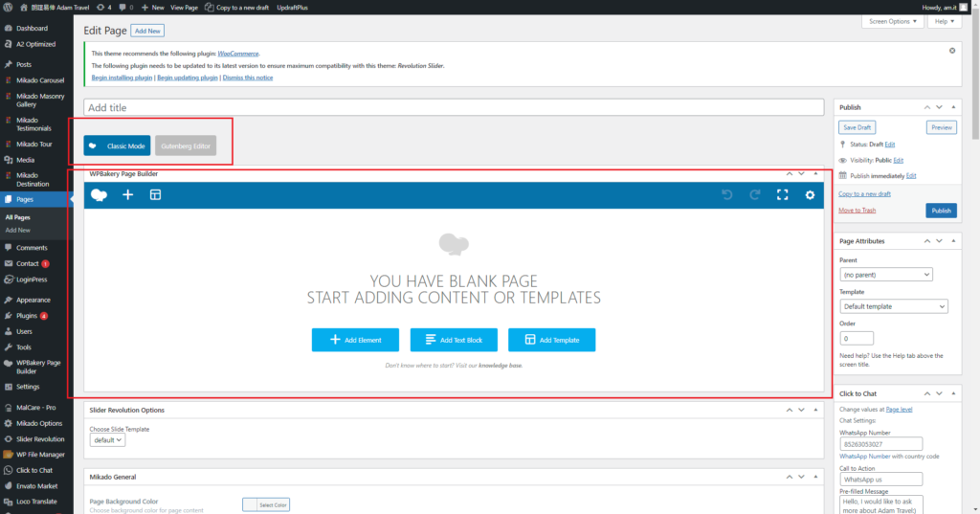Screen dimensions: 980x514
Task: Open the Template dropdown showing Default template
Action: [893, 306]
